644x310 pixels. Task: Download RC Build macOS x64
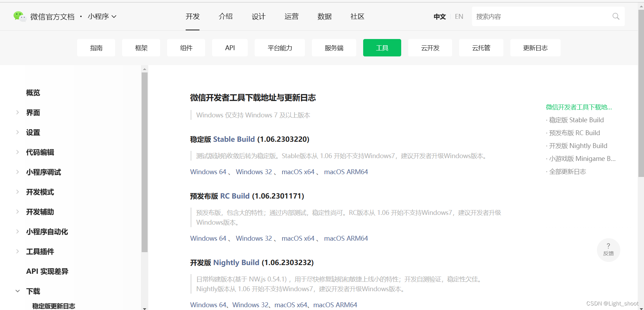(x=298, y=238)
